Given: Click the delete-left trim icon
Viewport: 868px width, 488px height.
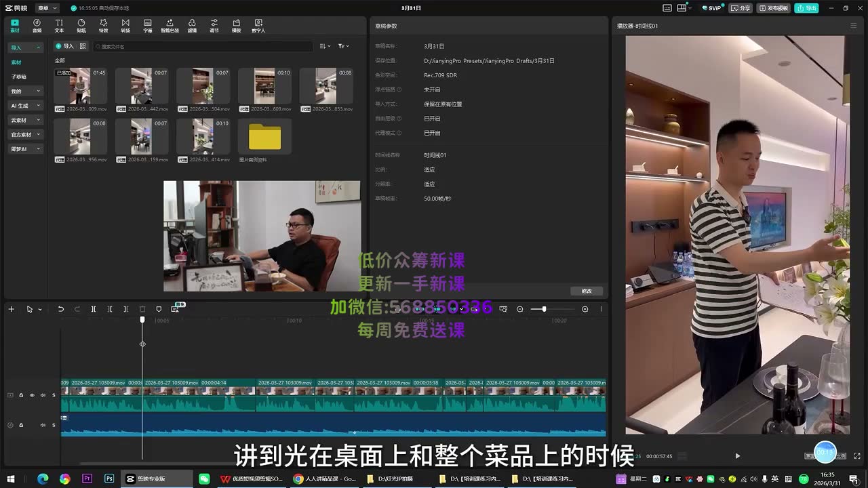Looking at the screenshot, I should (110, 309).
